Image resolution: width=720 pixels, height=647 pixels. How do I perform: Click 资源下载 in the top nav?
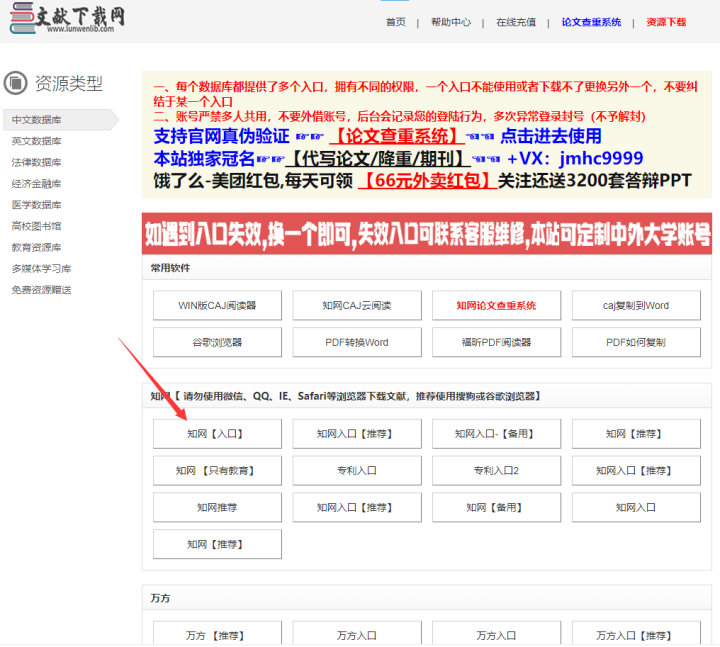pos(666,22)
